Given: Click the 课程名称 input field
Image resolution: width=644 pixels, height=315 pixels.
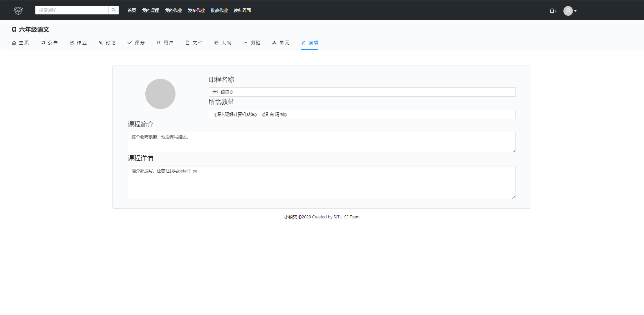Looking at the screenshot, I should 362,92.
